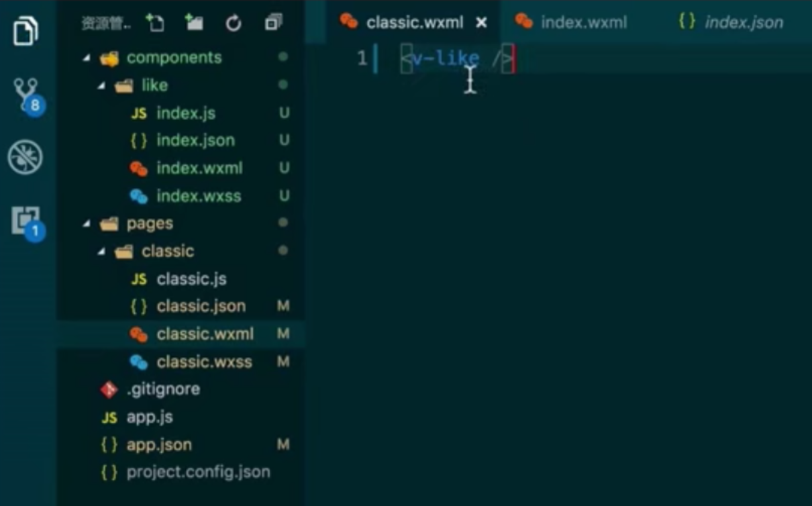Click the pages folder icon
This screenshot has width=812, height=506.
tap(109, 224)
